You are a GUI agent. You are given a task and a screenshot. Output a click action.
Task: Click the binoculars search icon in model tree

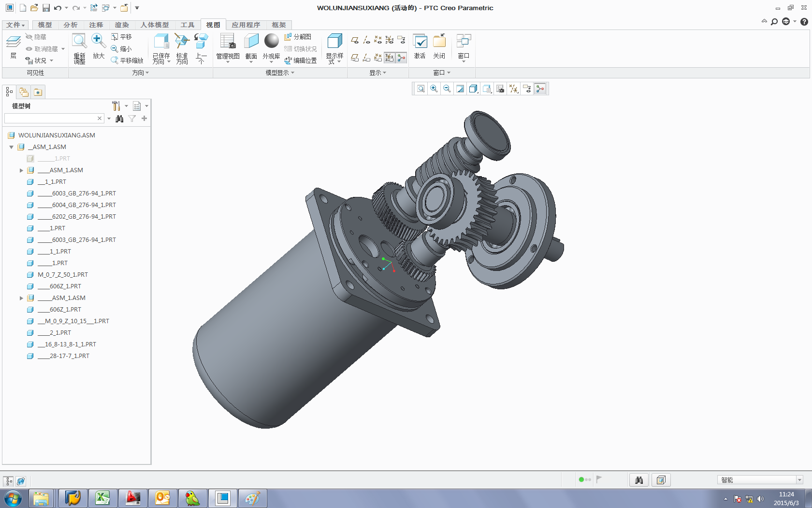pyautogui.click(x=119, y=119)
